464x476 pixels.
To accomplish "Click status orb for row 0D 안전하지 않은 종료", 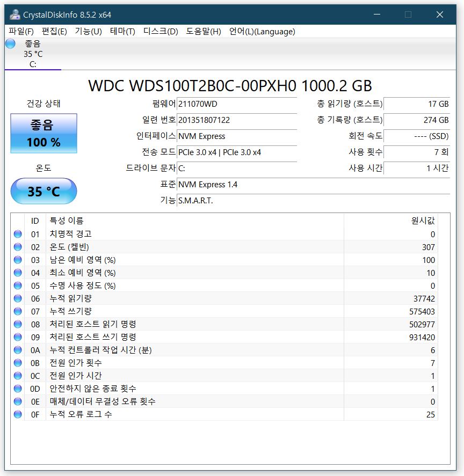I will 18,389.
